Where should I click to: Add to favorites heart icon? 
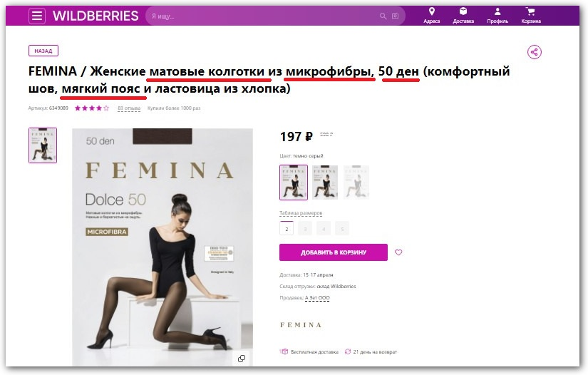[x=398, y=252]
